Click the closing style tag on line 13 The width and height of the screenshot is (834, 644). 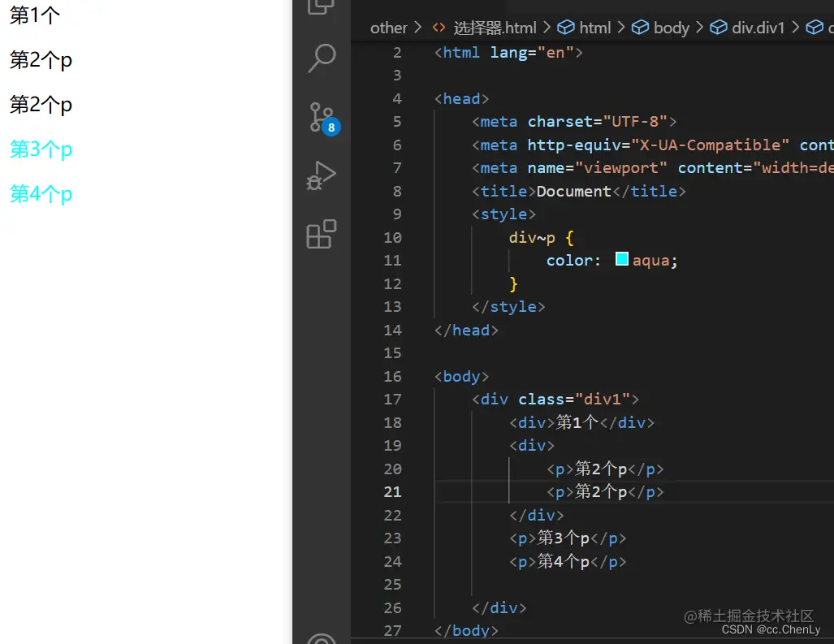click(508, 307)
